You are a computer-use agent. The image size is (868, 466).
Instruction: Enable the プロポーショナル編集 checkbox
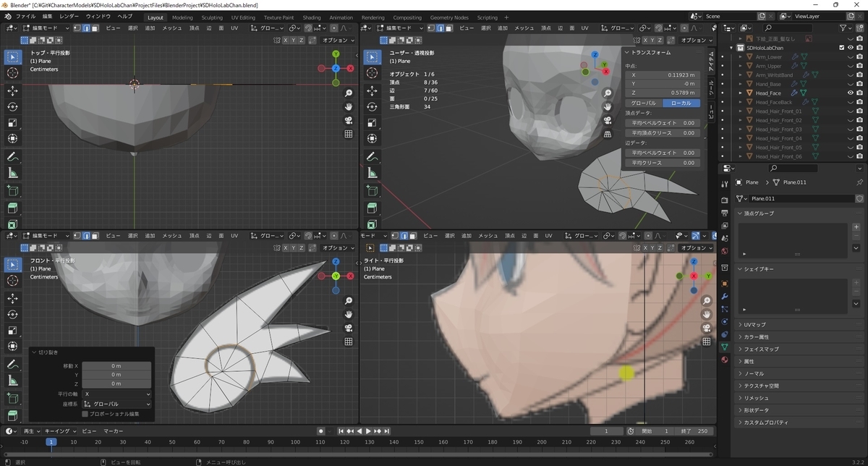(x=85, y=414)
